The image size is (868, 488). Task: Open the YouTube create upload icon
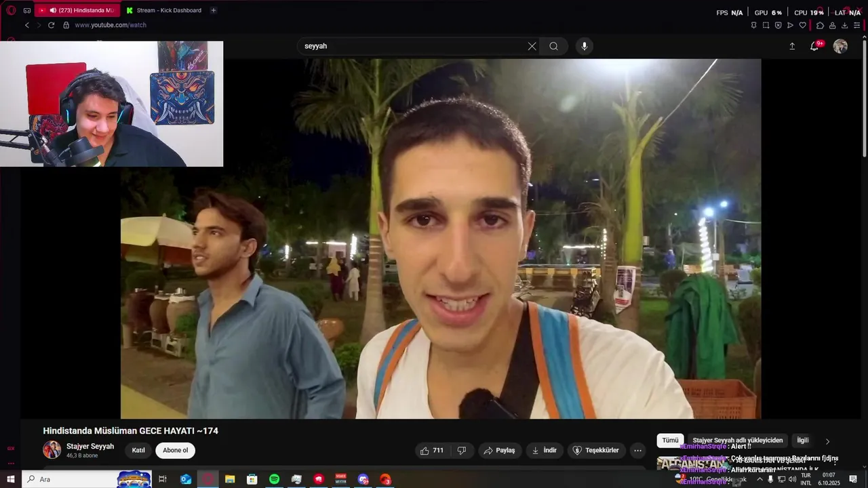(792, 46)
